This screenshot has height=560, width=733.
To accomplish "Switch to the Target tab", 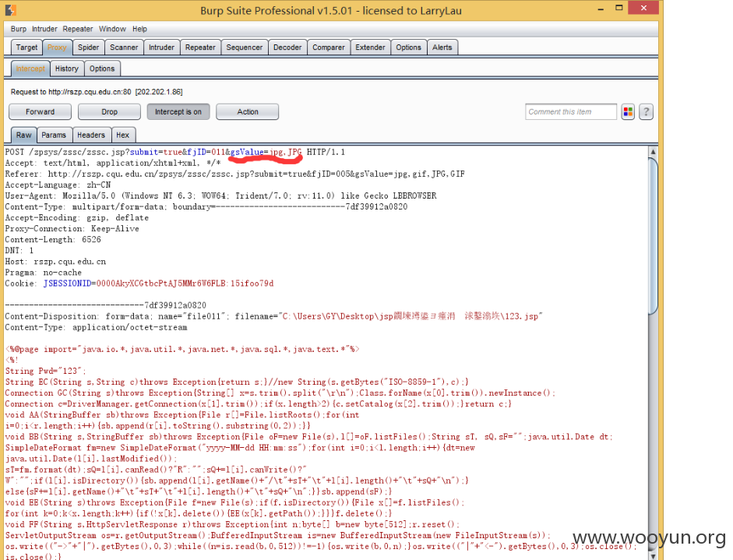I will click(26, 48).
